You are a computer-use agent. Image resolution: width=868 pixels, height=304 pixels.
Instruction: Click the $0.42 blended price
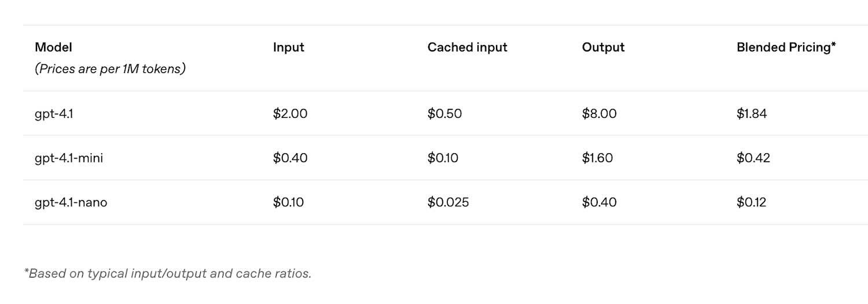tap(753, 158)
